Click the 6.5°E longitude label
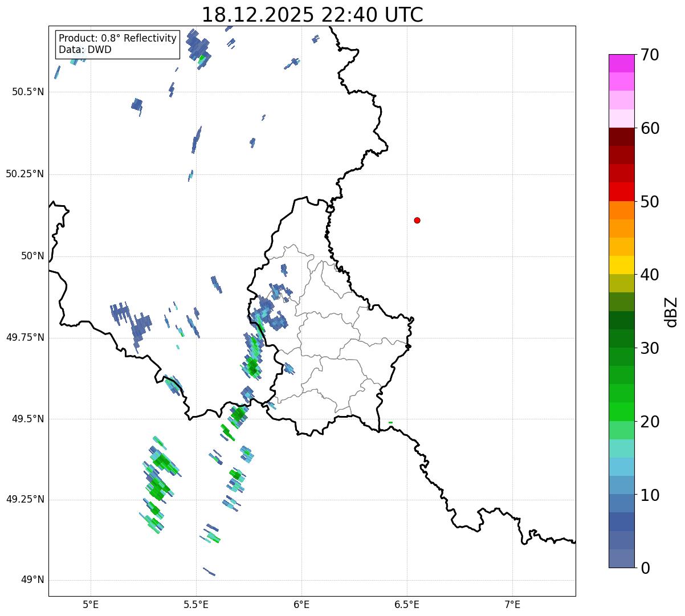 point(407,604)
